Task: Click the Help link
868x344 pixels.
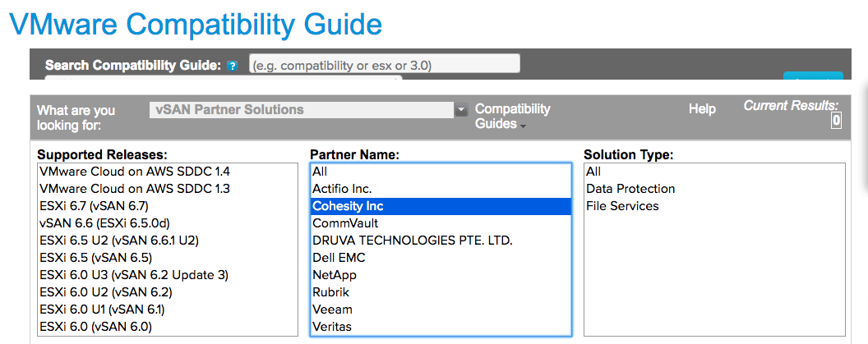Action: click(701, 109)
